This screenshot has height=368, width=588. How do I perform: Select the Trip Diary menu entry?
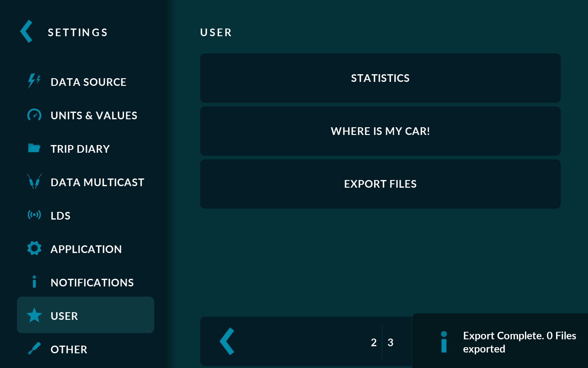pyautogui.click(x=80, y=149)
